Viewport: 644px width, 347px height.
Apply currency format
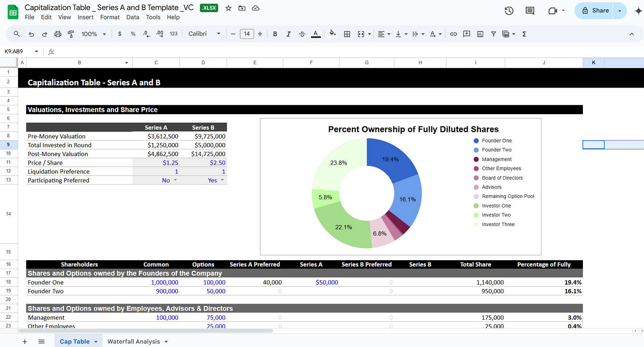coord(119,34)
